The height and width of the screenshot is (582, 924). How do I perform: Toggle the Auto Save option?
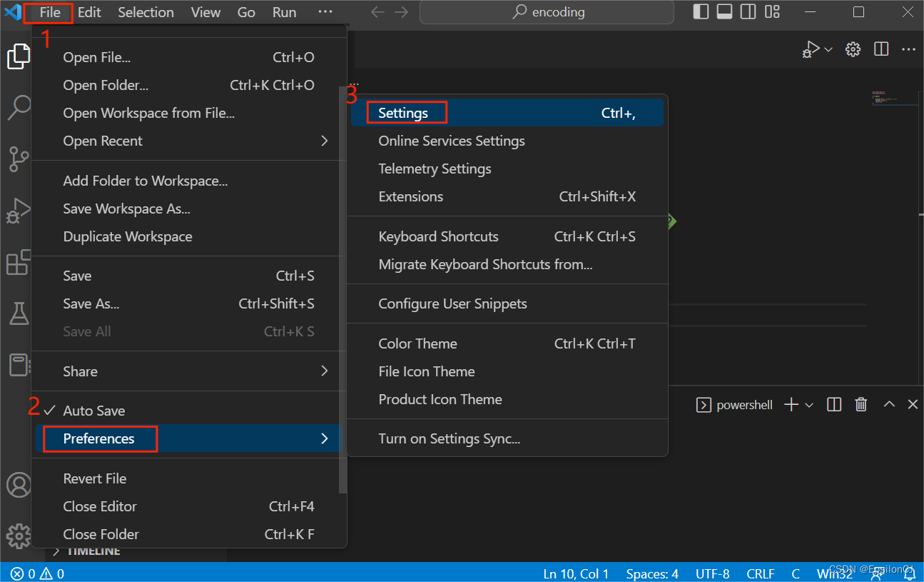[188, 411]
